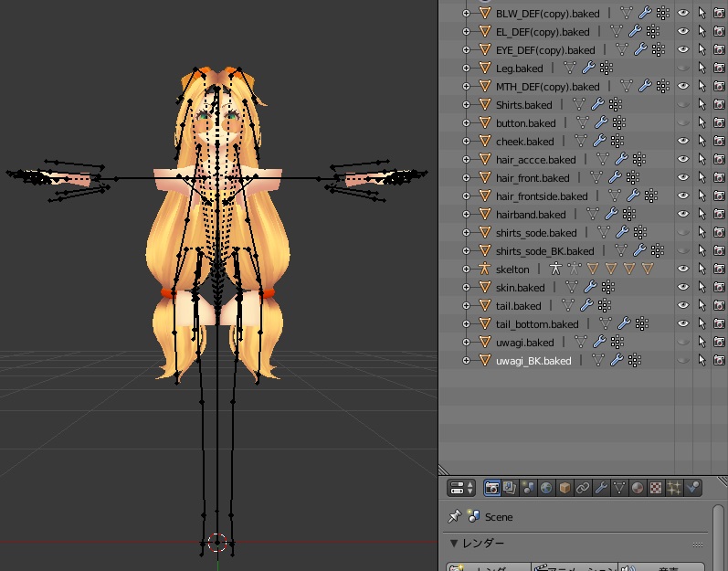Click the properties panel vertical scrollbar

[718, 536]
